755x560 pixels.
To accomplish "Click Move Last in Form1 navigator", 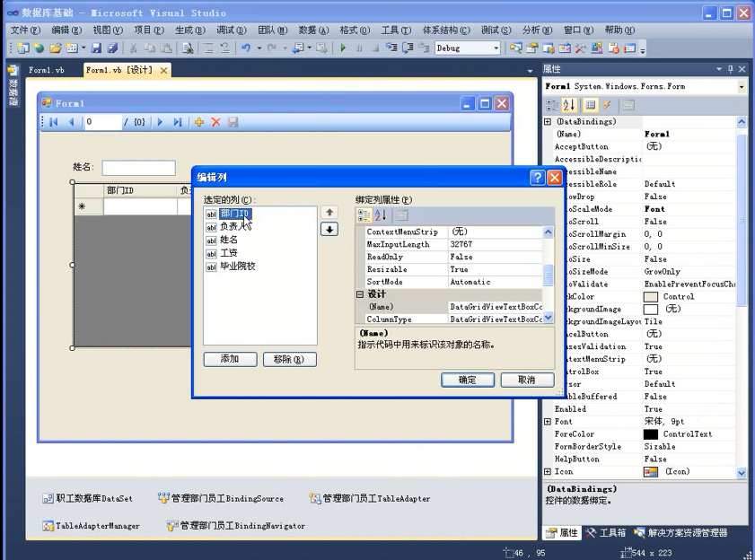I will click(178, 122).
